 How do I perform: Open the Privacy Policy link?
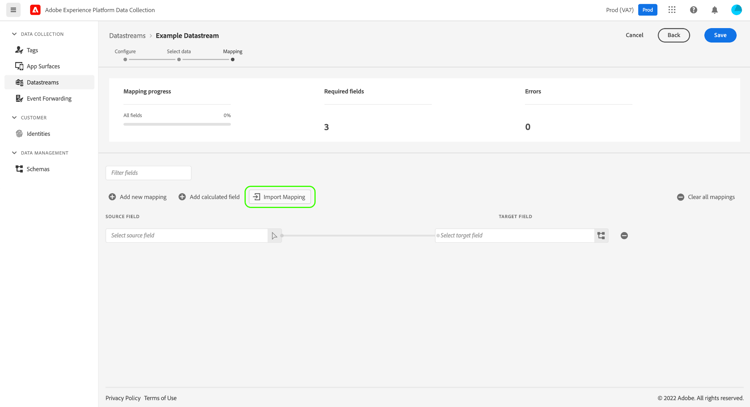click(123, 398)
